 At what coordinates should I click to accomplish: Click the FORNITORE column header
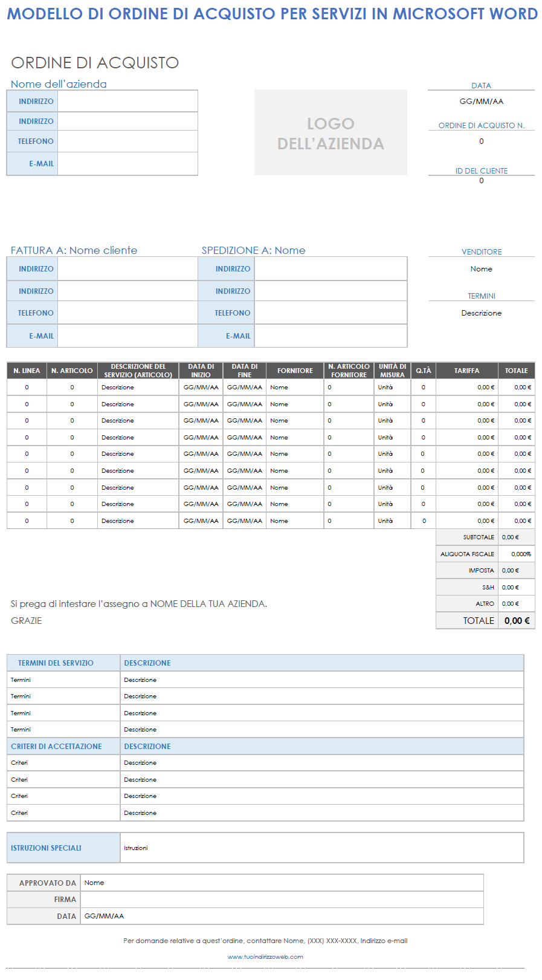[295, 371]
